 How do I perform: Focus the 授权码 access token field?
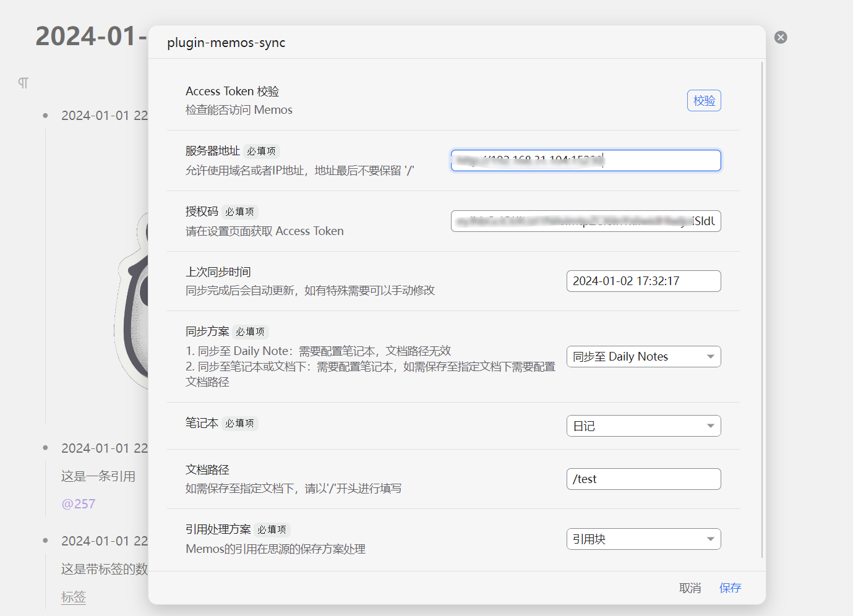[585, 221]
